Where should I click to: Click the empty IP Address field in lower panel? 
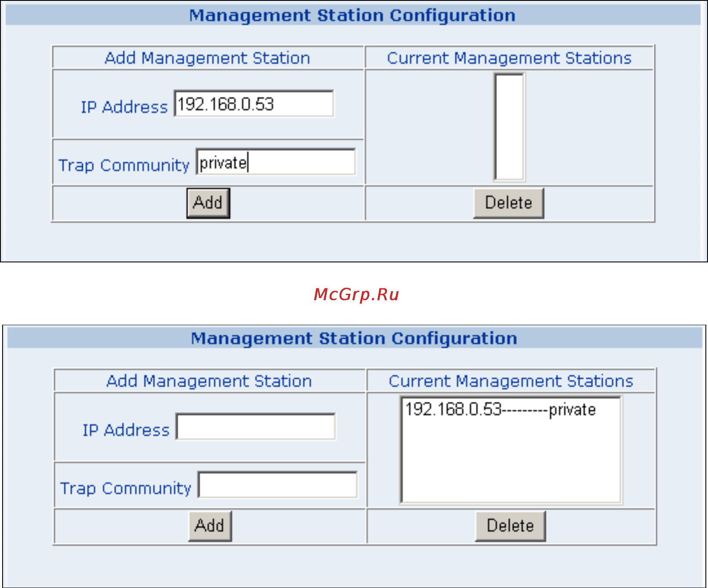[256, 427]
